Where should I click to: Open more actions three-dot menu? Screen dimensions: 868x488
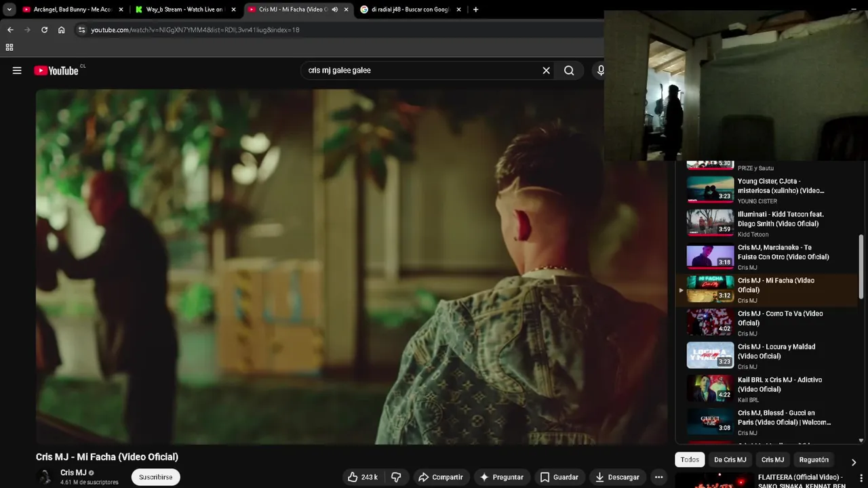[658, 477]
